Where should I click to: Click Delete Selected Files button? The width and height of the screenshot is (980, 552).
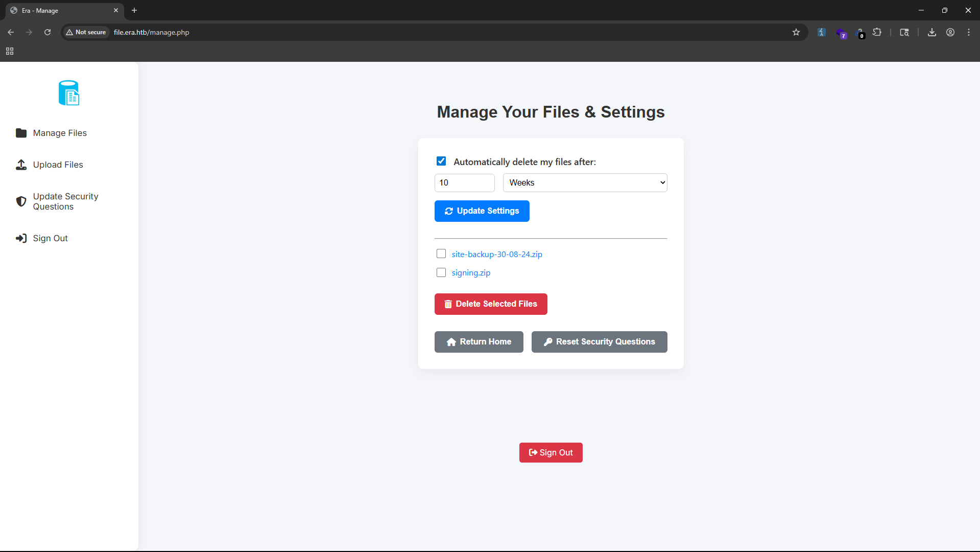[x=491, y=304]
